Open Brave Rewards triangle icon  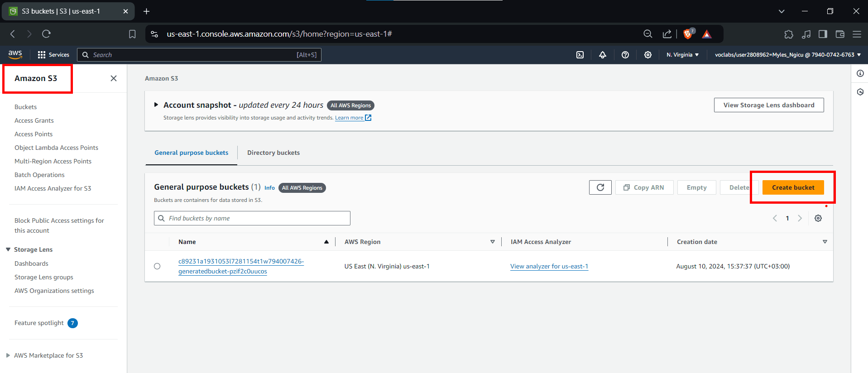(707, 34)
